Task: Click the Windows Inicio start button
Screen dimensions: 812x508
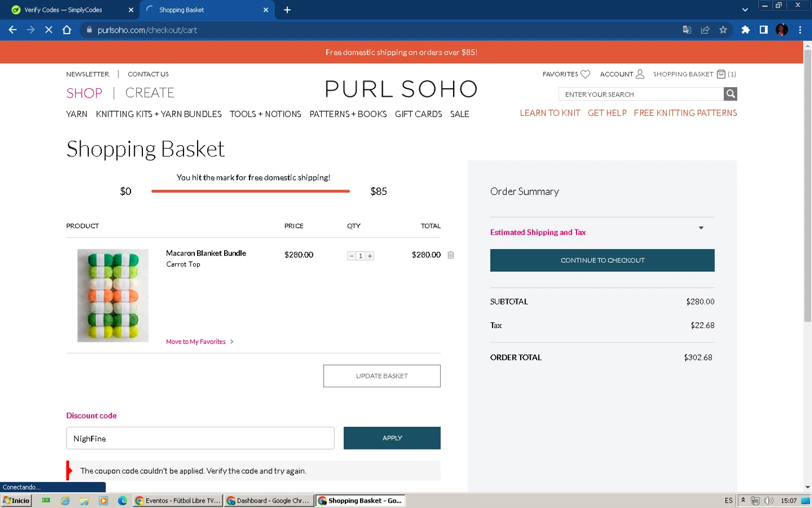Action: (x=16, y=500)
